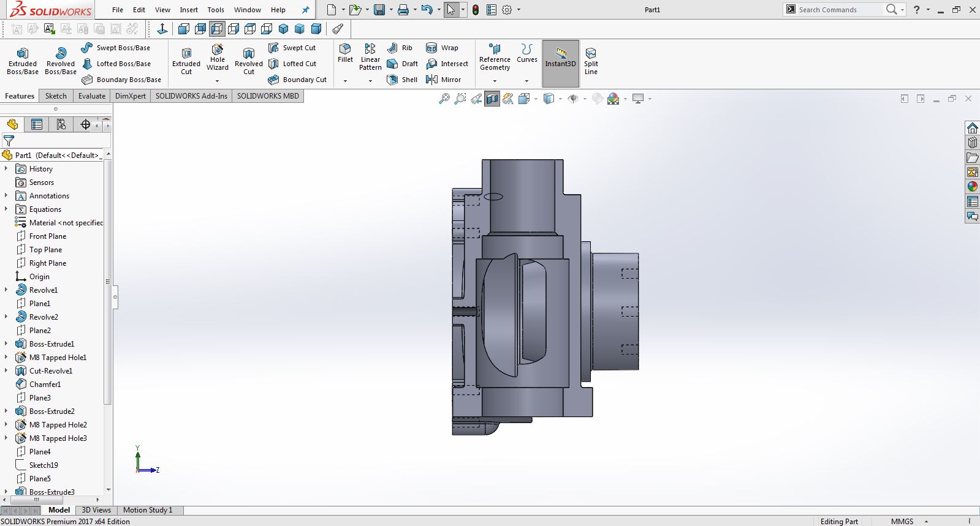The height and width of the screenshot is (526, 980).
Task: Open the Hole Wizard dropdown arrow
Action: pyautogui.click(x=217, y=81)
